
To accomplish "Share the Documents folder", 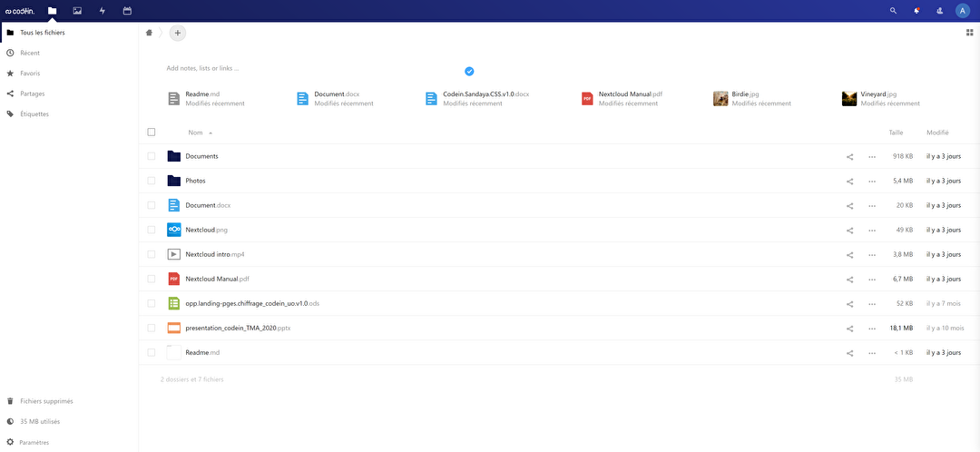I will coord(850,156).
